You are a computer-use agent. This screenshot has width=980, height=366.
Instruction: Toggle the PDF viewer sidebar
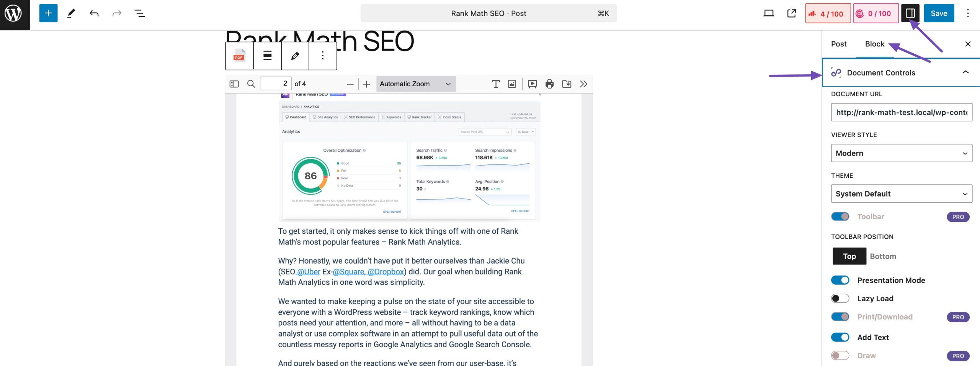(x=234, y=84)
